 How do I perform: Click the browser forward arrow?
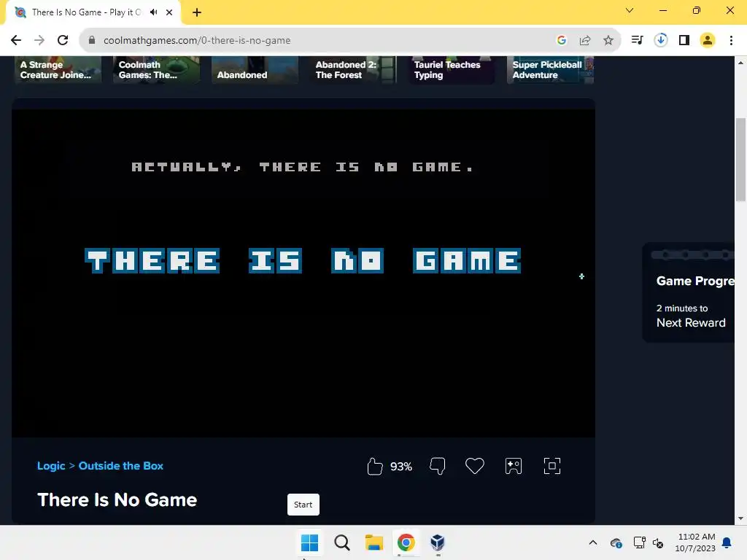[39, 41]
